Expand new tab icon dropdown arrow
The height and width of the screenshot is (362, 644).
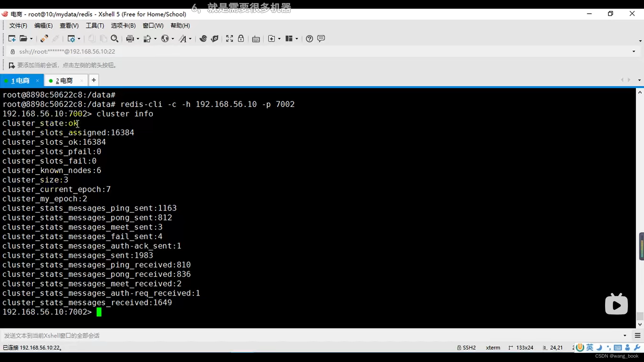click(x=279, y=39)
